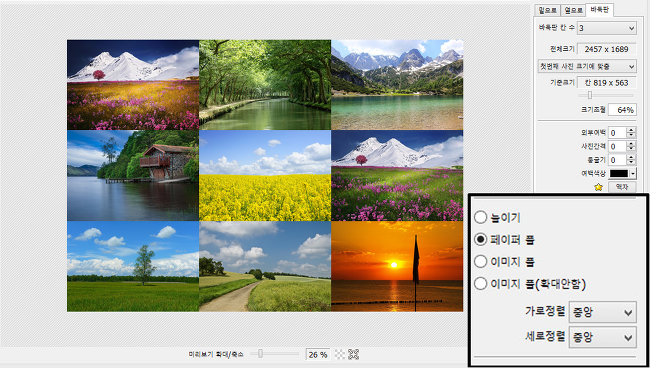Click the lakeside boathouse photo
Viewport: 650px width, 368px height.
click(x=133, y=175)
